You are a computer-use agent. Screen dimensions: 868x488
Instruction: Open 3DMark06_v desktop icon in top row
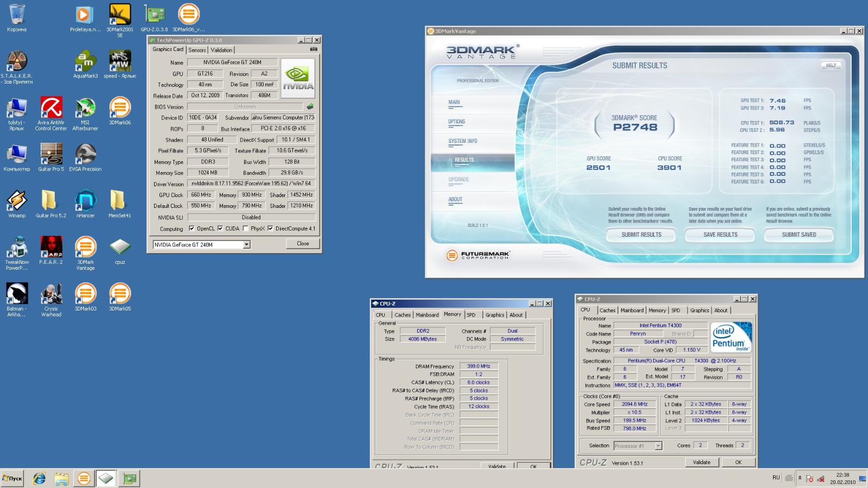[x=188, y=18]
